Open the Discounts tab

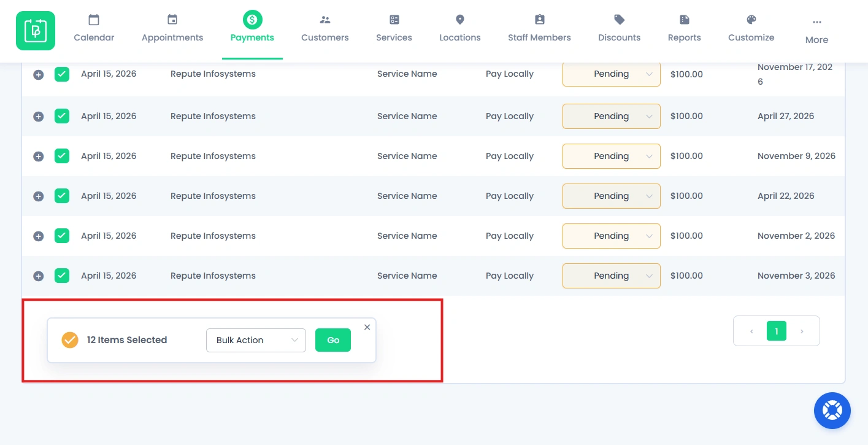(x=620, y=30)
